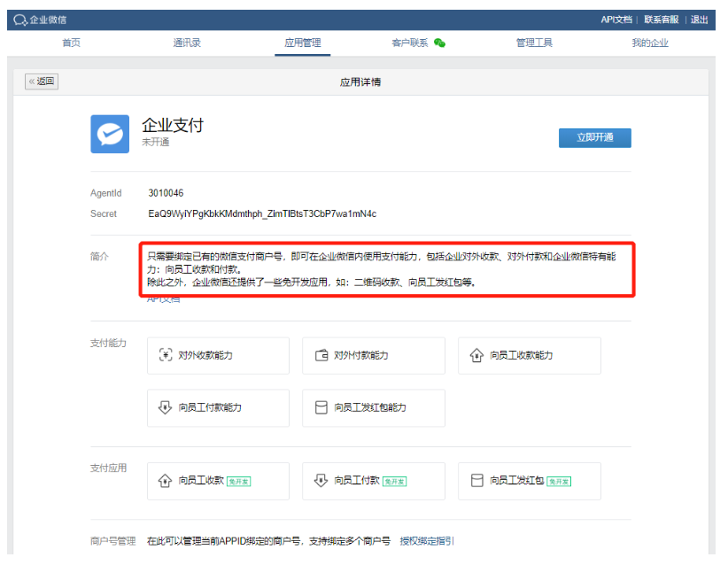Screen dimensions: 728x565
Task: Select the 对外收款能力 card
Action: click(x=218, y=356)
